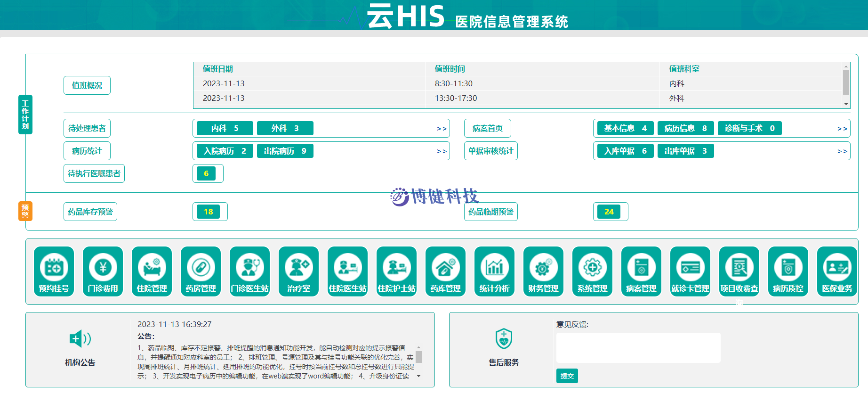
Task: Expand the 病历统计 row arrows
Action: [x=442, y=151]
